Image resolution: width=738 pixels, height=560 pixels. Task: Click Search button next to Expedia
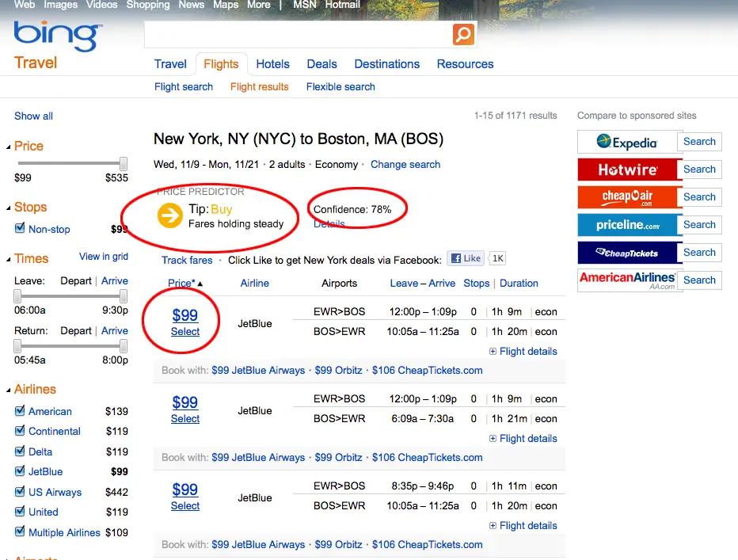(699, 141)
